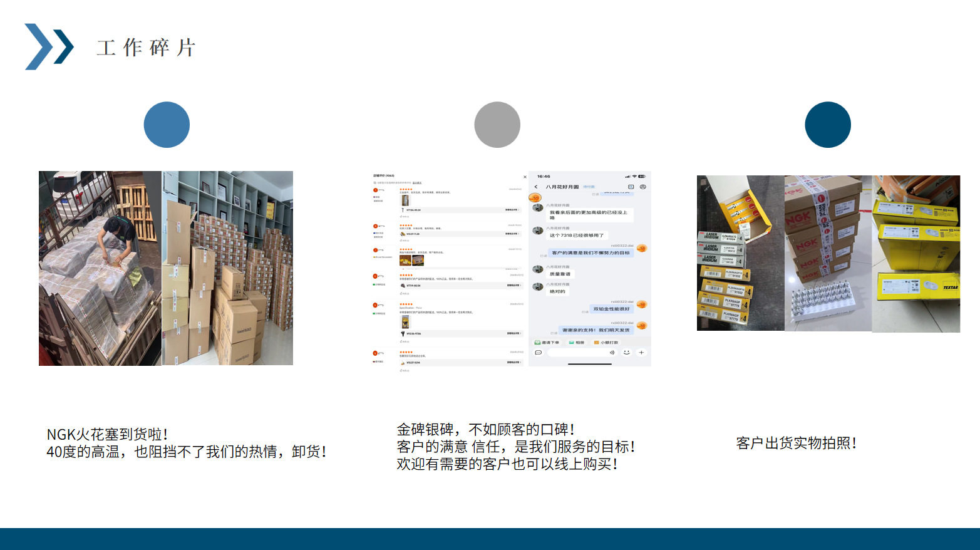
Task: Click the message 这个 7318 已经很够用了
Action: coord(577,236)
